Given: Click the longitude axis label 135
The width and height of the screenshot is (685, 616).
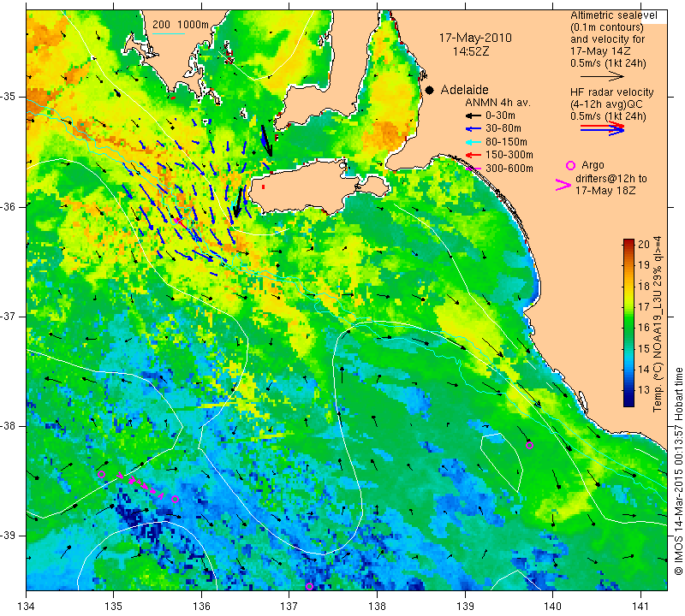Looking at the screenshot, I should point(114,607).
